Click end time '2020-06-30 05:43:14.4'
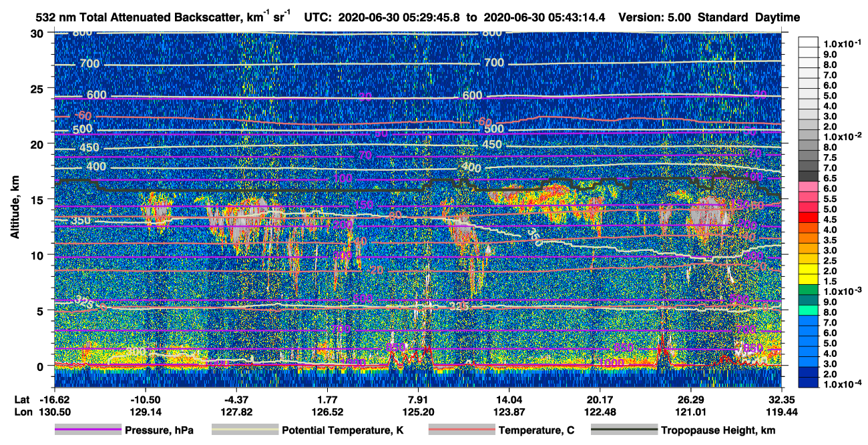Screen dimensions: 868x445 point(544,18)
